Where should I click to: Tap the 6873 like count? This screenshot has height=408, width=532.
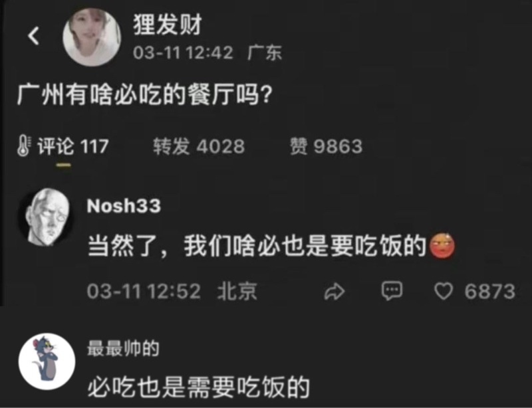click(489, 292)
